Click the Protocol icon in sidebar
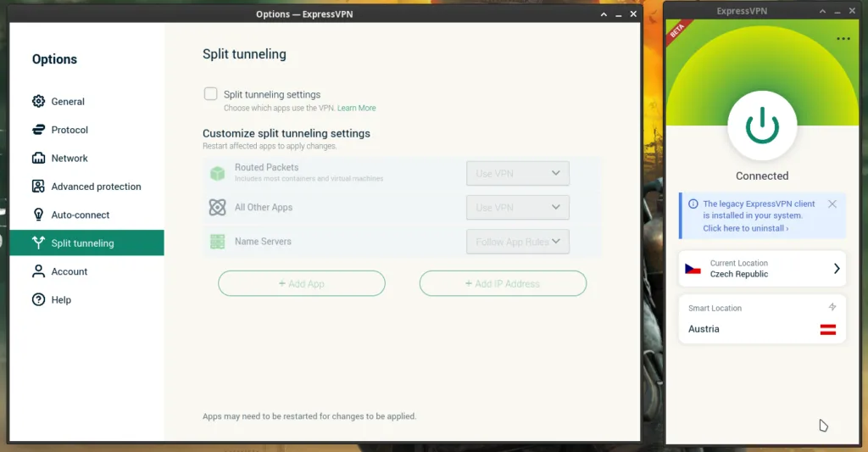The height and width of the screenshot is (452, 868). pyautogui.click(x=38, y=130)
